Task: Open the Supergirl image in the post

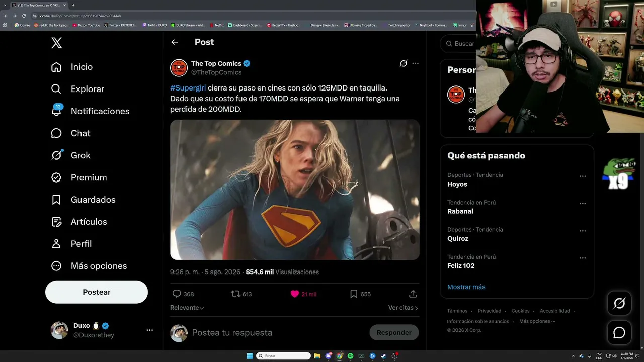Action: coord(295,190)
